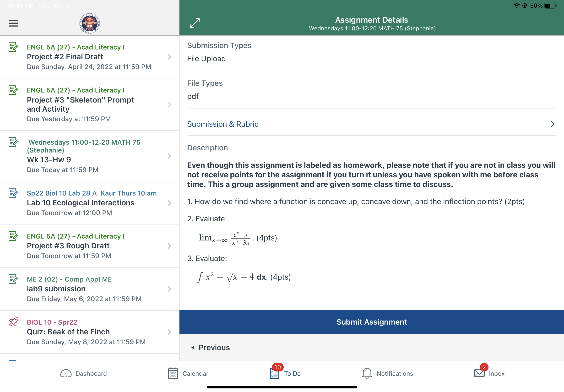Image resolution: width=564 pixels, height=392 pixels.
Task: Select Project #3 Rough Draft item
Action: click(68, 246)
